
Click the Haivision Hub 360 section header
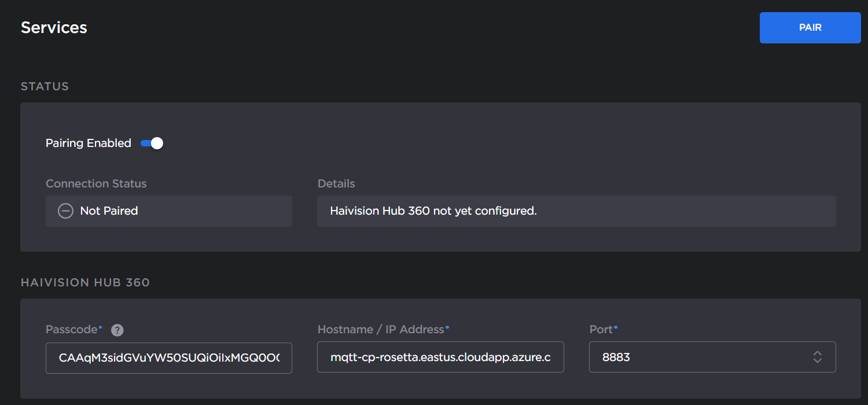coord(85,282)
